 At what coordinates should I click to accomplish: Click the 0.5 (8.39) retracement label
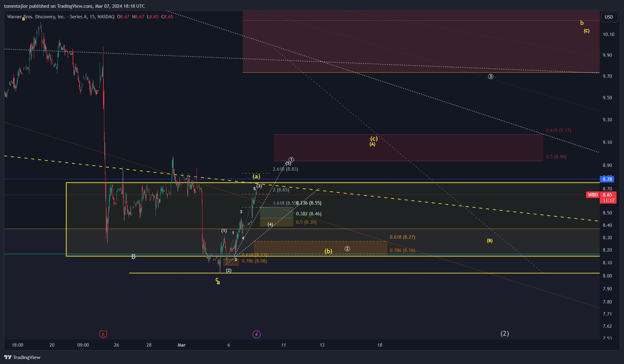(x=306, y=222)
